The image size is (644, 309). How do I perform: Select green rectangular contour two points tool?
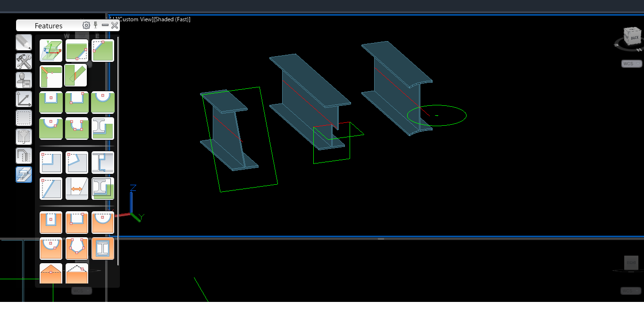pyautogui.click(x=77, y=103)
